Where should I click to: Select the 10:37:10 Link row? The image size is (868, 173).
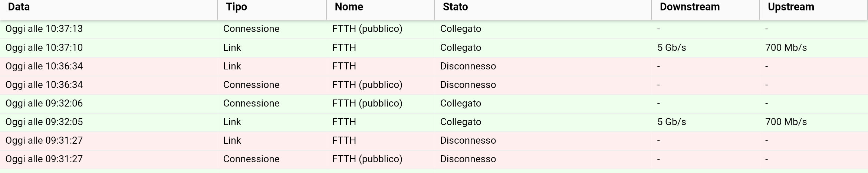434,48
